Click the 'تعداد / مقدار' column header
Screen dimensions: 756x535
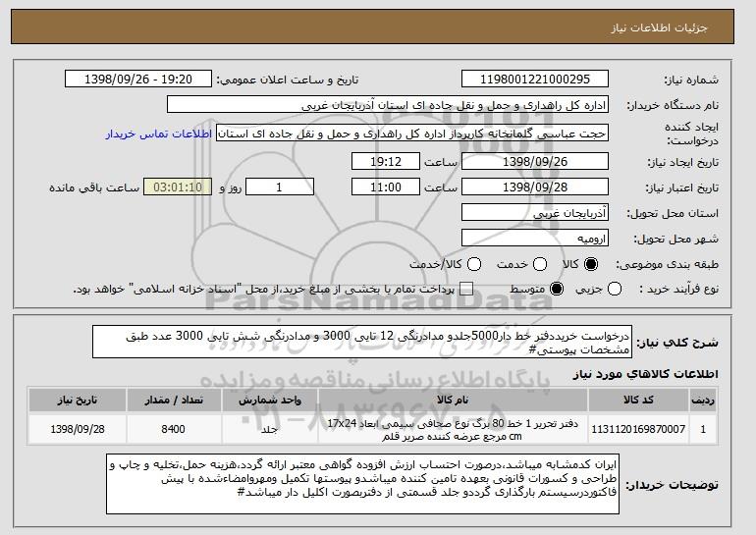[174, 401]
